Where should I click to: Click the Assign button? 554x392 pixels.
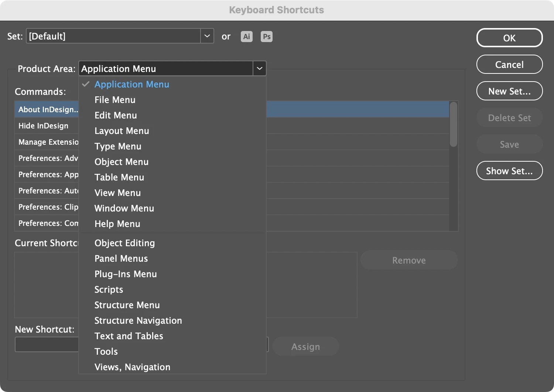(x=305, y=347)
